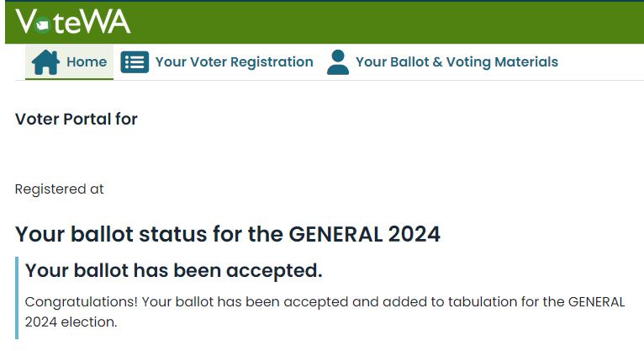Select the Ballot & Voting Materials text
The width and height of the screenshot is (644, 351).
pos(457,62)
